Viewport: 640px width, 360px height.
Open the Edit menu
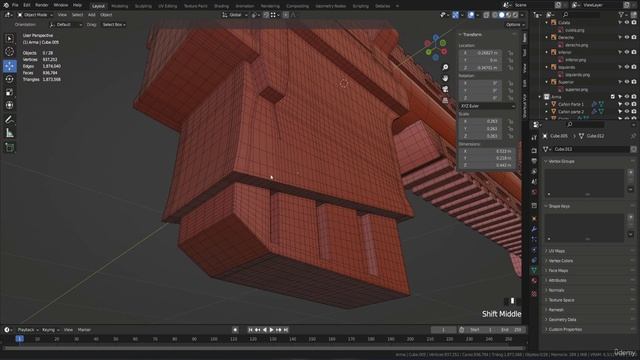[x=27, y=5]
